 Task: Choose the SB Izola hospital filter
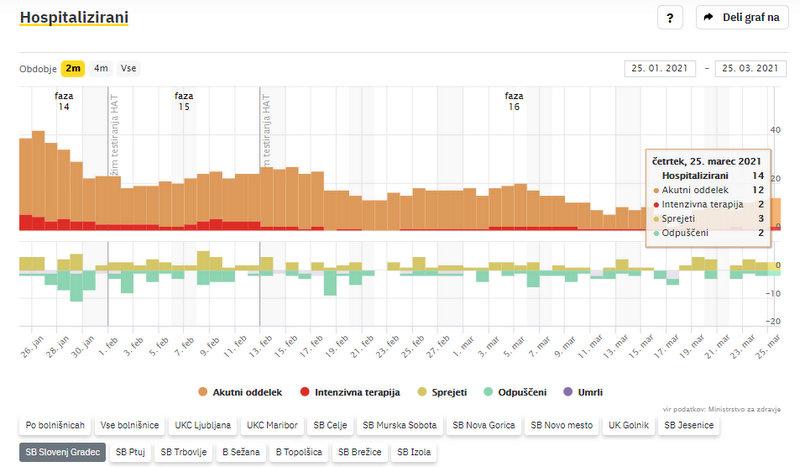click(x=414, y=452)
